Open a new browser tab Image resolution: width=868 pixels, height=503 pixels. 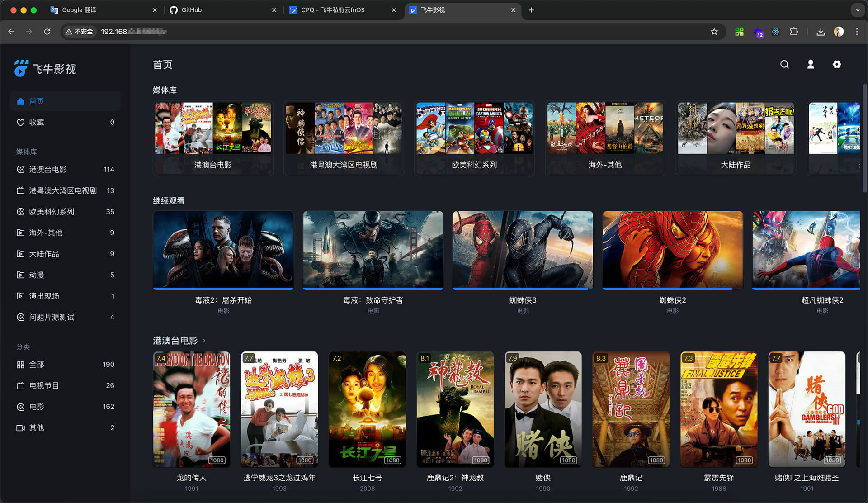point(531,10)
